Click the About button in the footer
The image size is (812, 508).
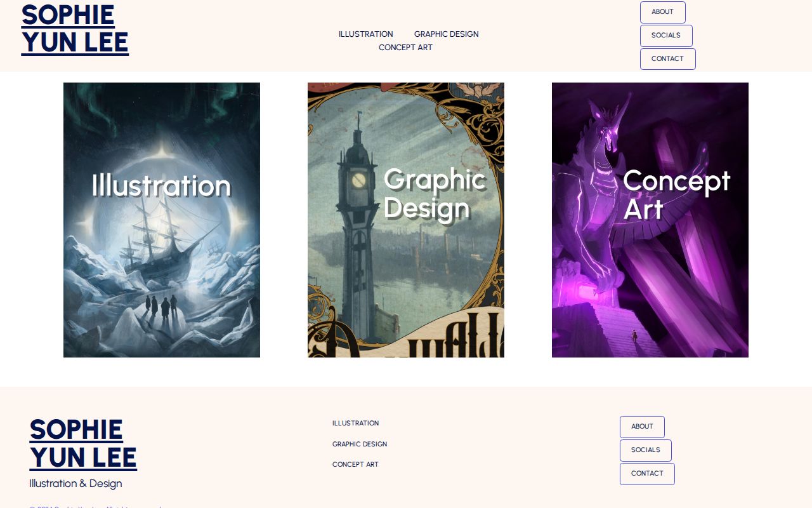coord(642,427)
